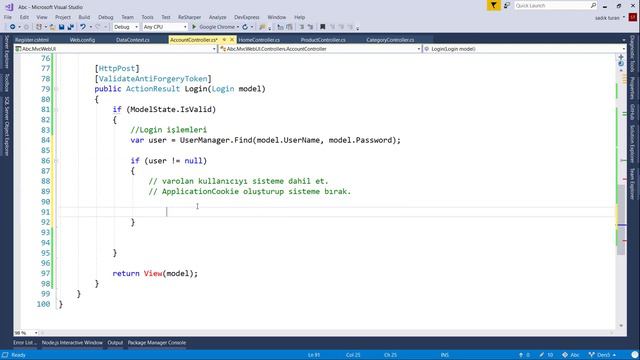This screenshot has width=640, height=360.
Task: Open the Team Explorer side tab
Action: pos(632,184)
